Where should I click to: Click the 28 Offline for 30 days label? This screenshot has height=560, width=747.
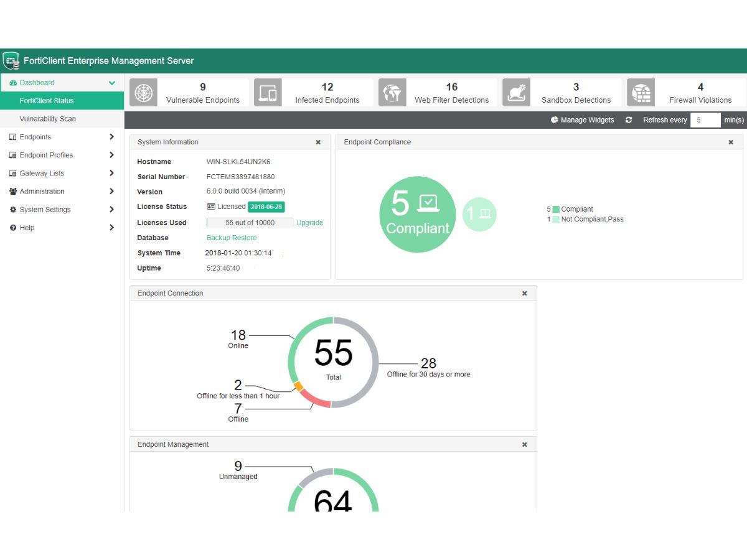coord(429,368)
